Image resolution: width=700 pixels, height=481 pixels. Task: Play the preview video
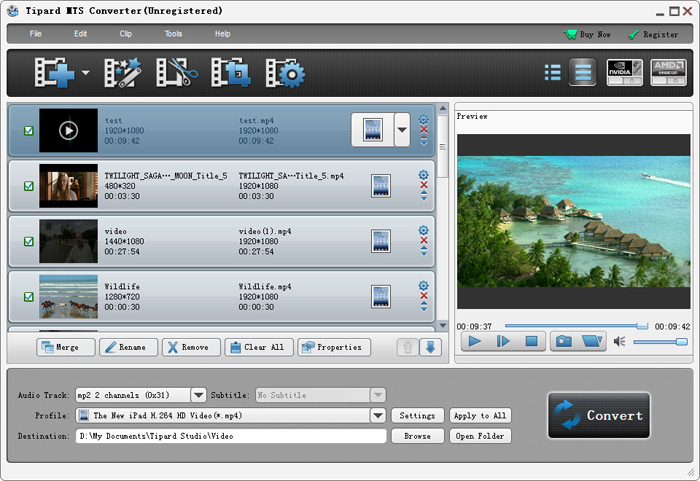click(x=475, y=342)
